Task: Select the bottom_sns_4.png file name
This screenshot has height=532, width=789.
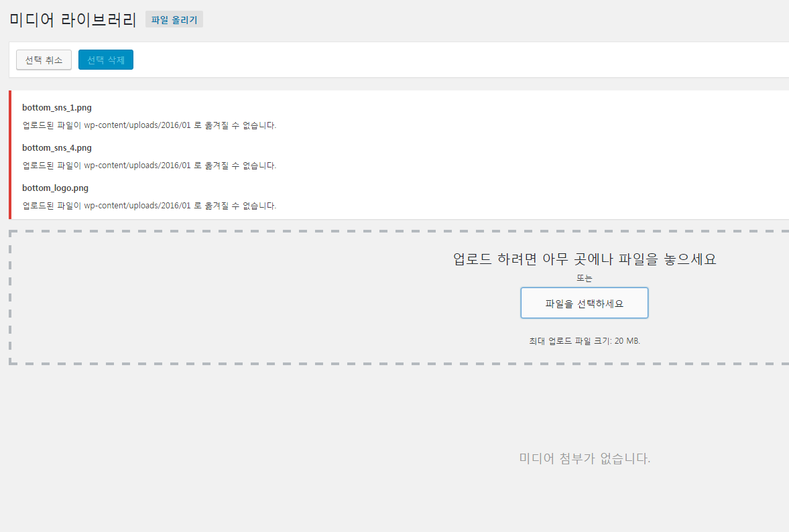Action: [x=57, y=147]
